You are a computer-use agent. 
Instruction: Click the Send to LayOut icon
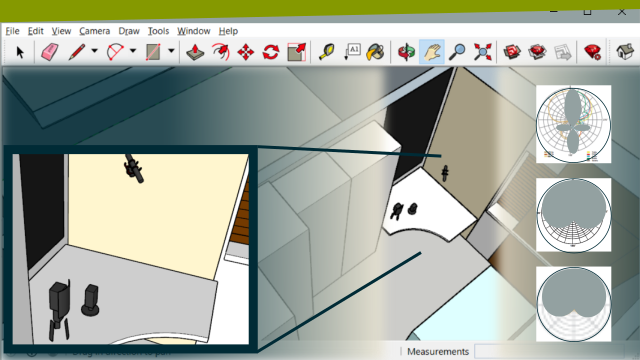click(x=562, y=52)
